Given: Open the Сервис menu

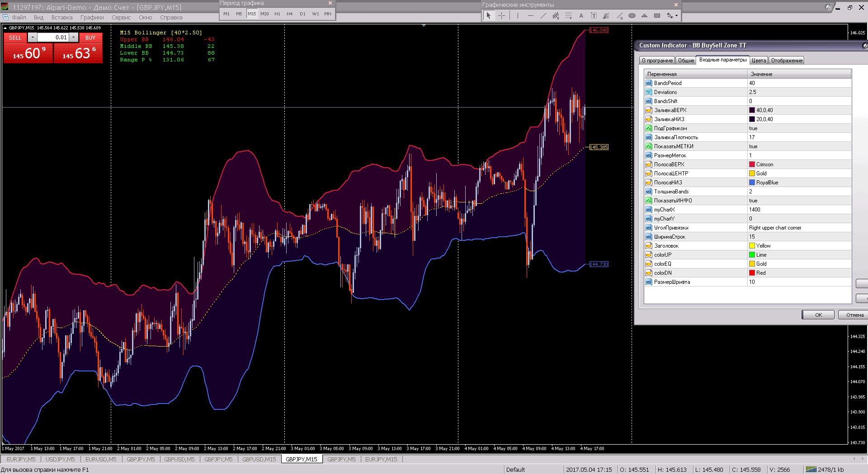Looking at the screenshot, I should click(121, 18).
